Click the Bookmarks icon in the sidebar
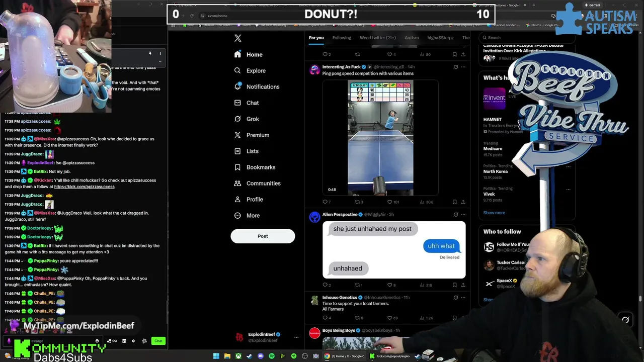The height and width of the screenshot is (362, 644). pos(237,167)
